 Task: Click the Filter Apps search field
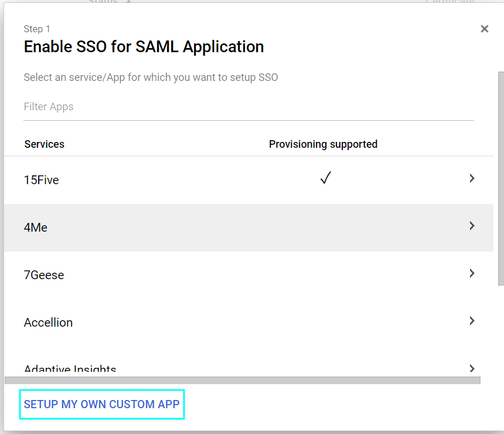[x=248, y=107]
